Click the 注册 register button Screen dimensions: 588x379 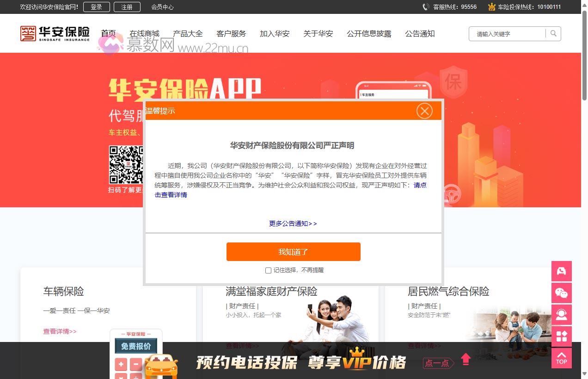127,7
